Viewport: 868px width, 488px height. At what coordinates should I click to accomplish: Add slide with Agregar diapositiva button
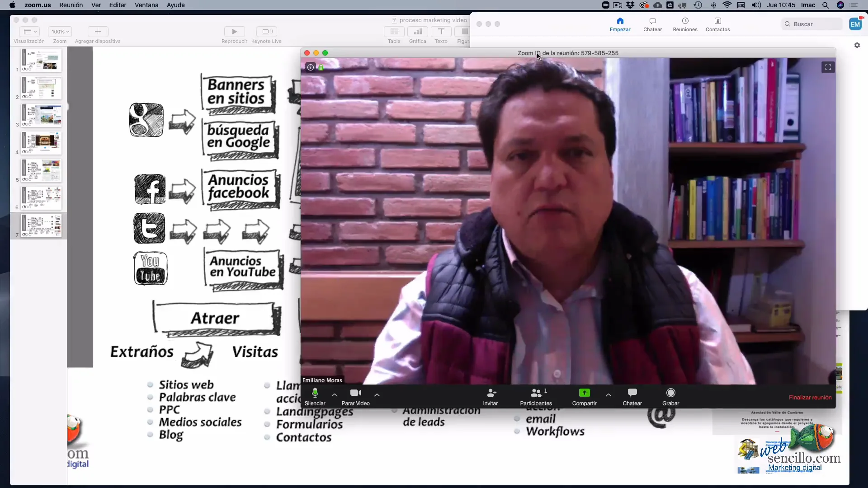[98, 32]
